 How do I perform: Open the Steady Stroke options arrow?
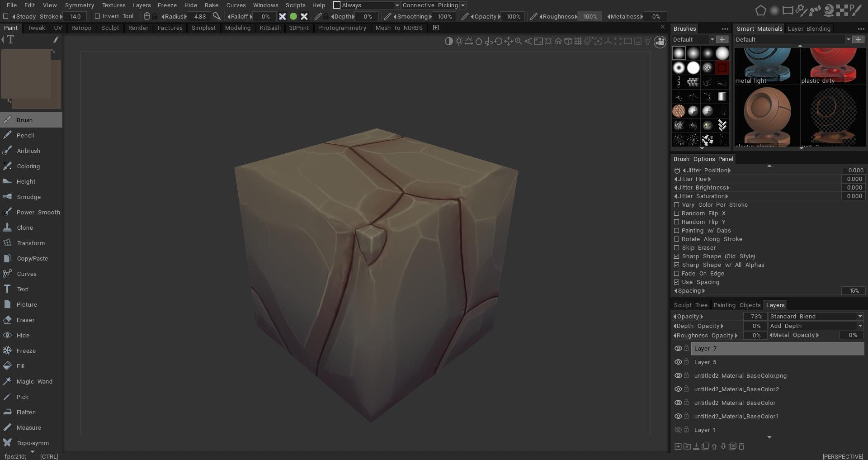tap(61, 17)
